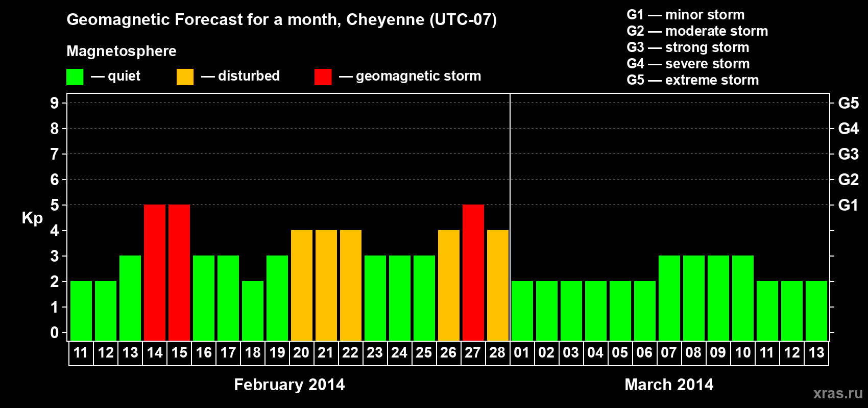This screenshot has height=408, width=868.
Task: Click the February 2014 month label
Action: [x=290, y=385]
